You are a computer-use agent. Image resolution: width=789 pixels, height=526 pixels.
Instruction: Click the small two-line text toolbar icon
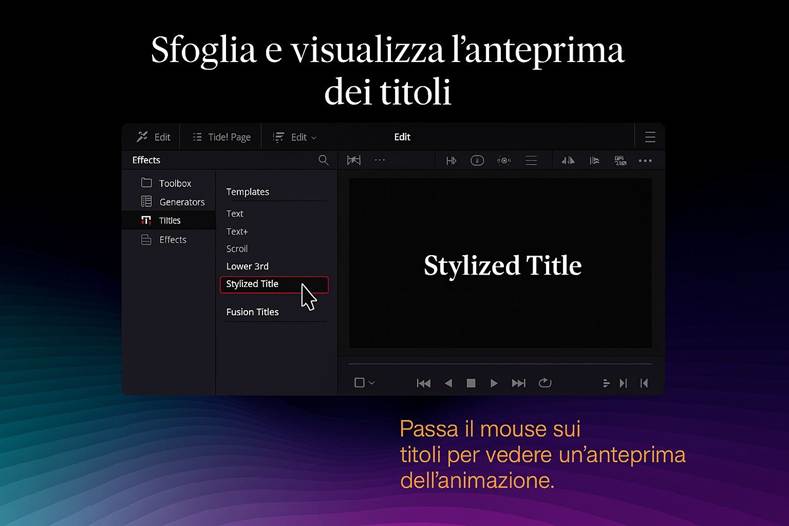(620, 161)
